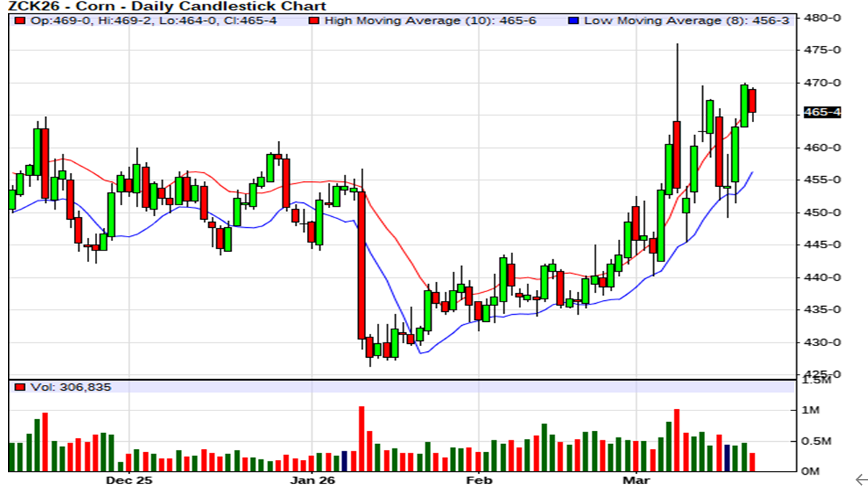Screen dimensions: 868x490
Task: Click the highlighted 465-4 current price tag
Action: tap(821, 112)
